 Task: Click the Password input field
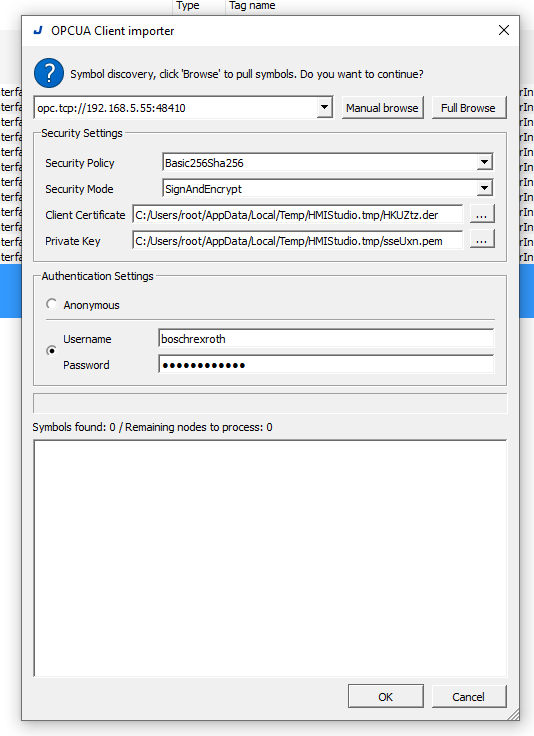point(326,365)
